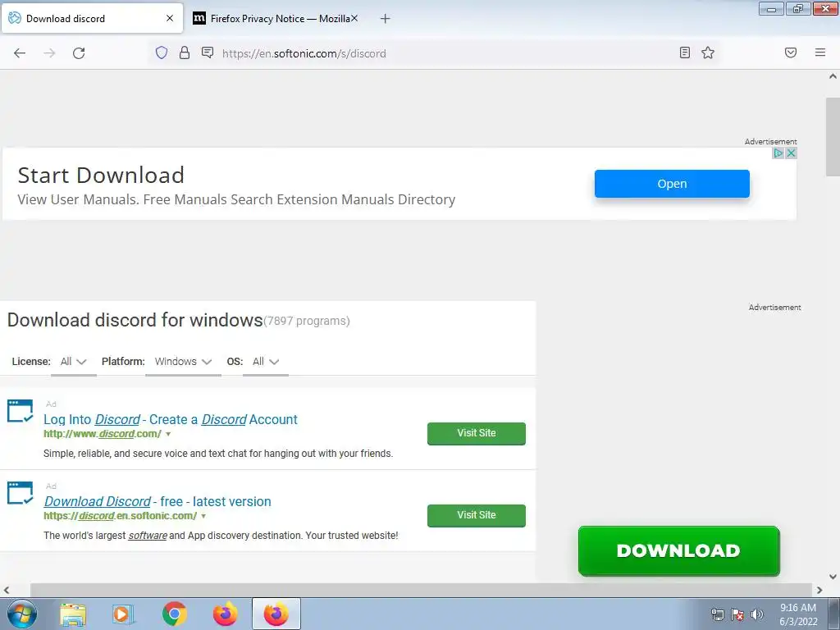Expand arrow beside discord.com URL
This screenshot has width=840, height=630.
point(168,435)
